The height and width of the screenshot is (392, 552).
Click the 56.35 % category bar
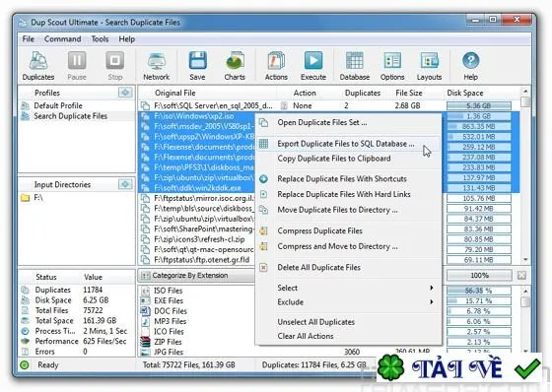tap(479, 291)
